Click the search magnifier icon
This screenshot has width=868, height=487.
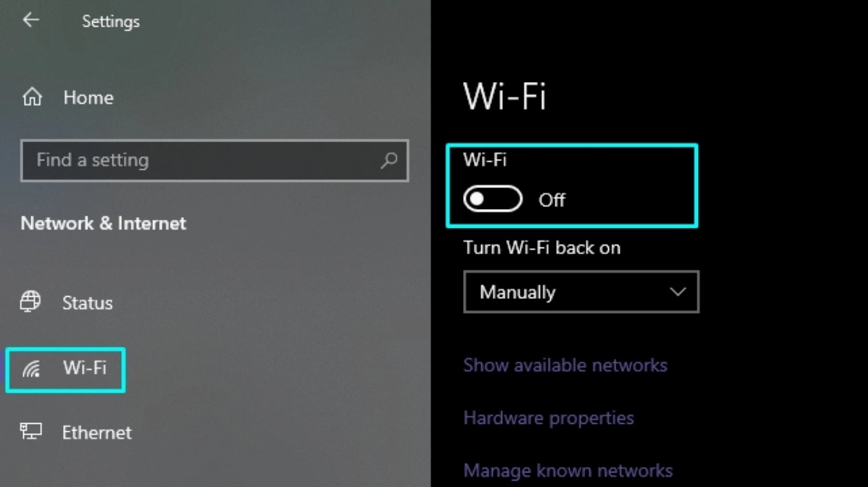(389, 160)
